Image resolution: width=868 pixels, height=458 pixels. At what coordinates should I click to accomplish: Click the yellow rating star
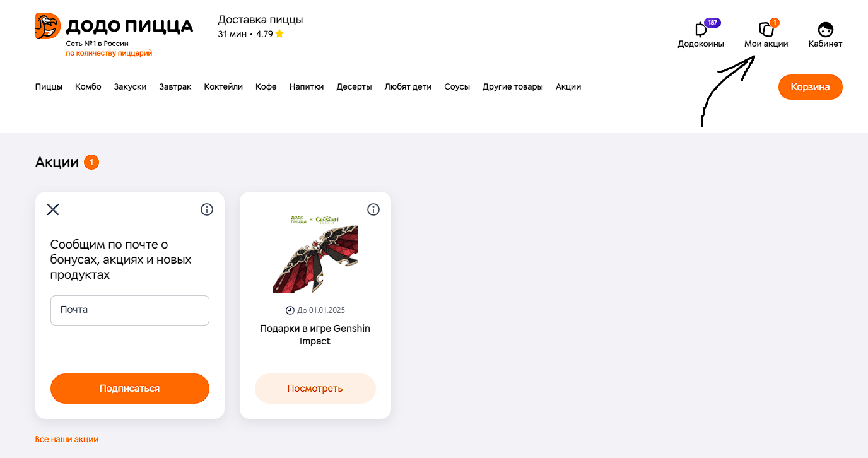tap(279, 34)
